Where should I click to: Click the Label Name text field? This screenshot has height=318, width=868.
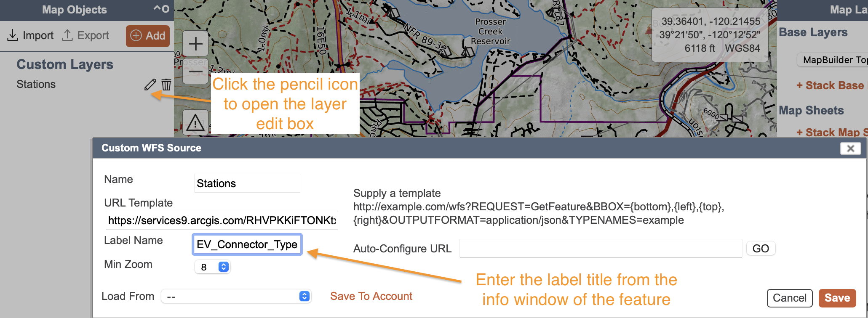pyautogui.click(x=247, y=245)
